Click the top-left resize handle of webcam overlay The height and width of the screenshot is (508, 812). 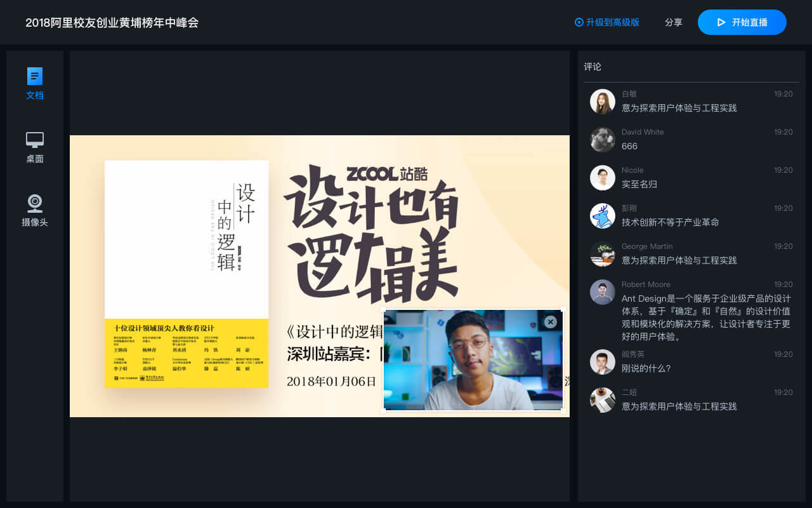tap(383, 310)
